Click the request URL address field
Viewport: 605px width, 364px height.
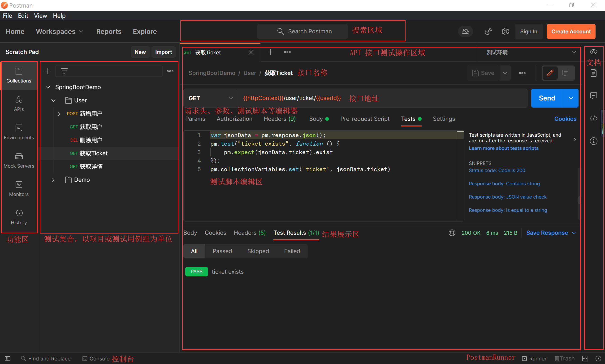click(382, 98)
